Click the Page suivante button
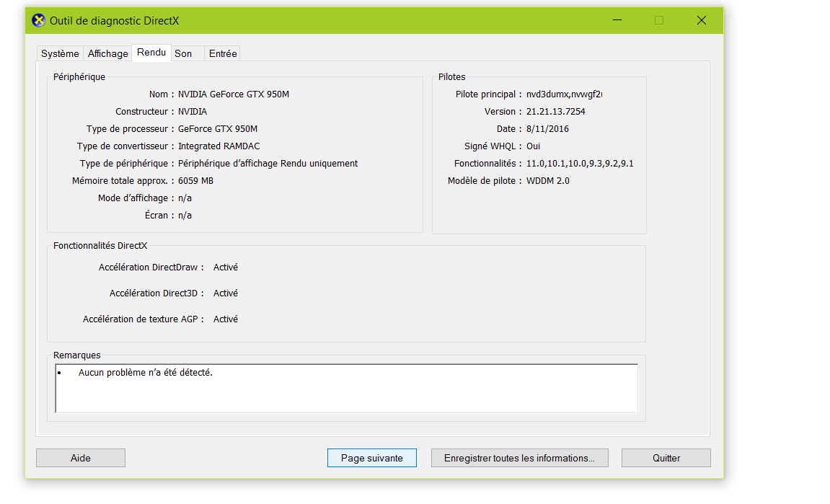The image size is (830, 504). point(371,458)
